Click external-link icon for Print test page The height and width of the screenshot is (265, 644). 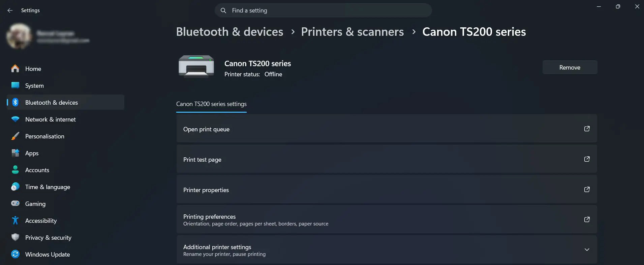point(587,159)
